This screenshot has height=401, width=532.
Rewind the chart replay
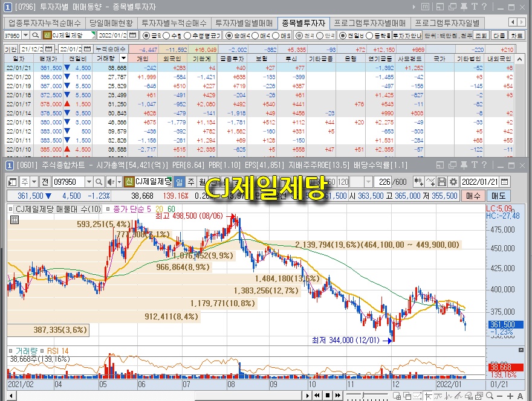coord(317,396)
